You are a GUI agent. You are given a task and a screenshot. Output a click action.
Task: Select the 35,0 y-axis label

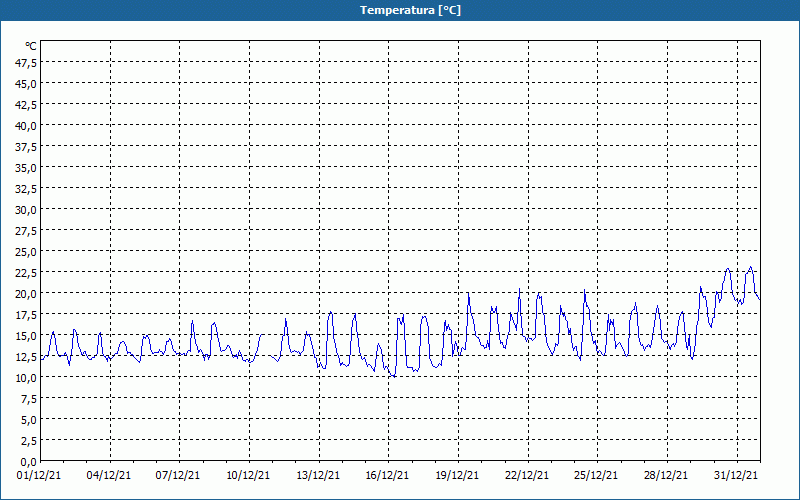(27, 167)
